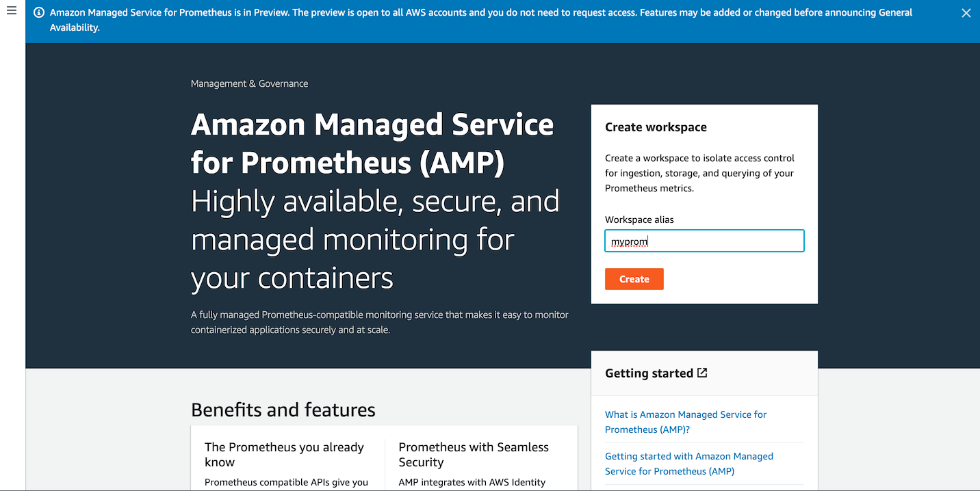Open the Getting started external link icon
980x491 pixels.
tap(702, 372)
